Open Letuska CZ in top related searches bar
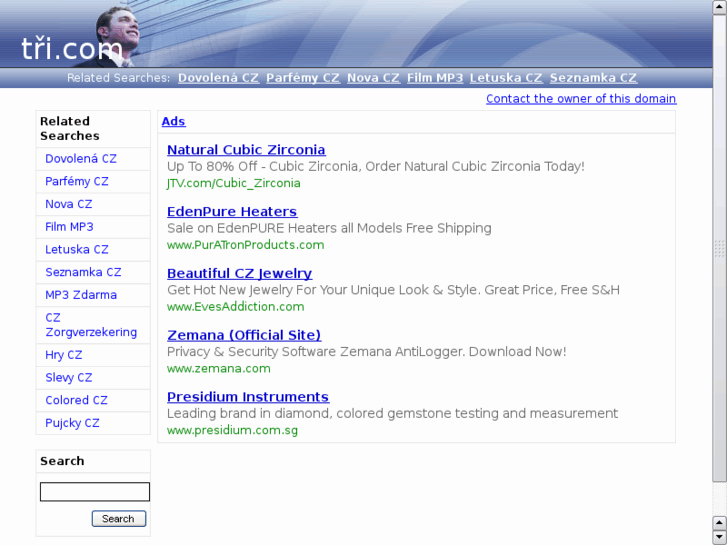 (x=506, y=78)
